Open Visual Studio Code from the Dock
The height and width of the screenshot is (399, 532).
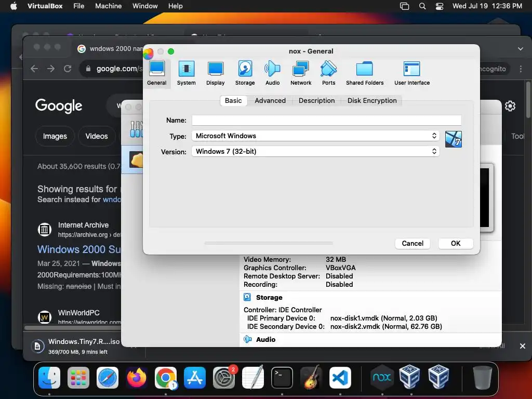[340, 378]
